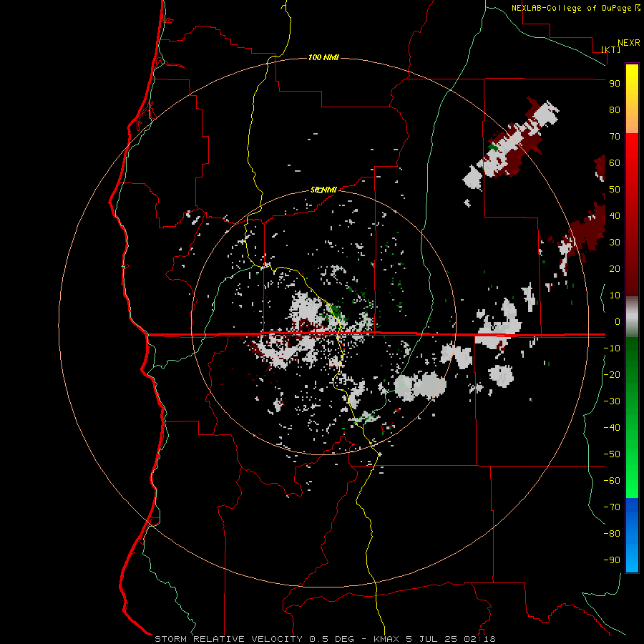The image size is (644, 644).
Task: Click the 100 NMI range ring label
Action: tap(323, 57)
